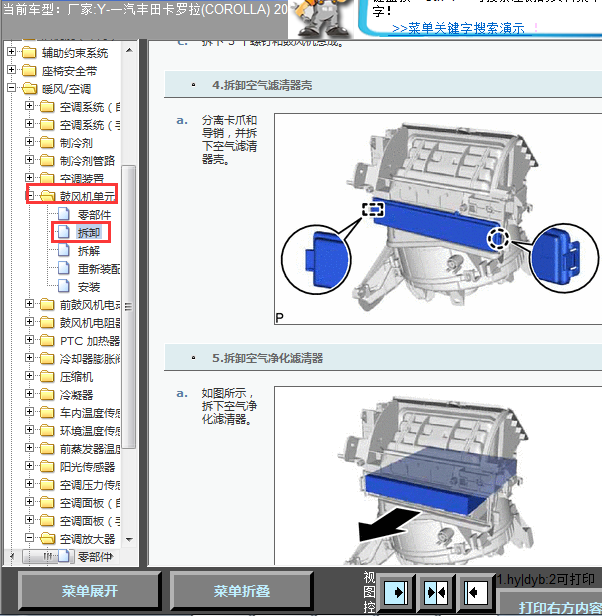Click the 安装 document icon
Image resolution: width=602 pixels, height=616 pixels.
point(64,287)
